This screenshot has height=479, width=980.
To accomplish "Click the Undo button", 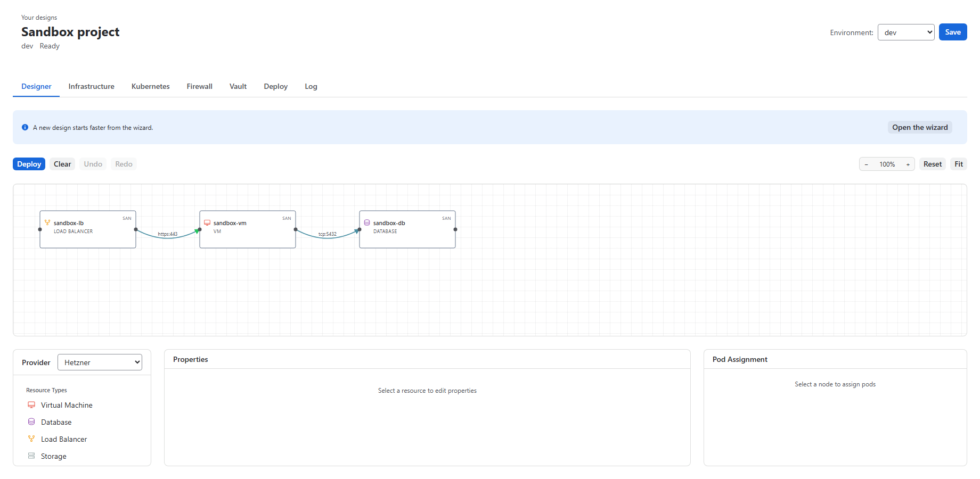I will pyautogui.click(x=93, y=164).
